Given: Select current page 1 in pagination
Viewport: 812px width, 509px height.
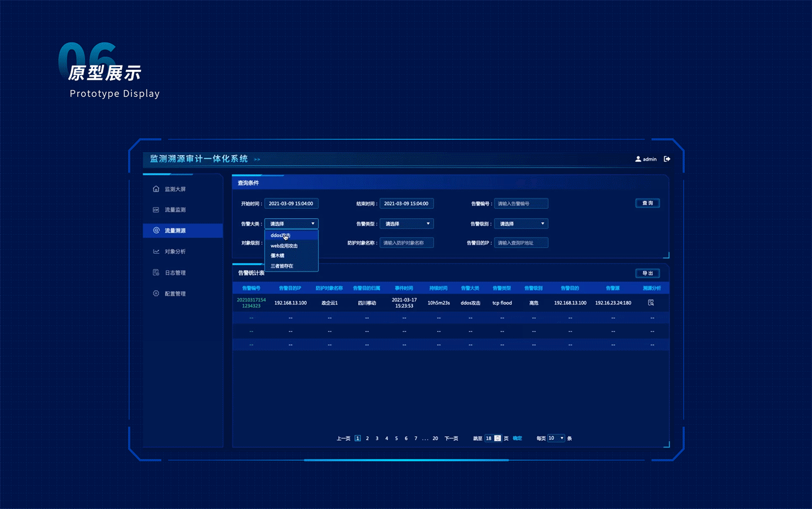Looking at the screenshot, I should 358,439.
